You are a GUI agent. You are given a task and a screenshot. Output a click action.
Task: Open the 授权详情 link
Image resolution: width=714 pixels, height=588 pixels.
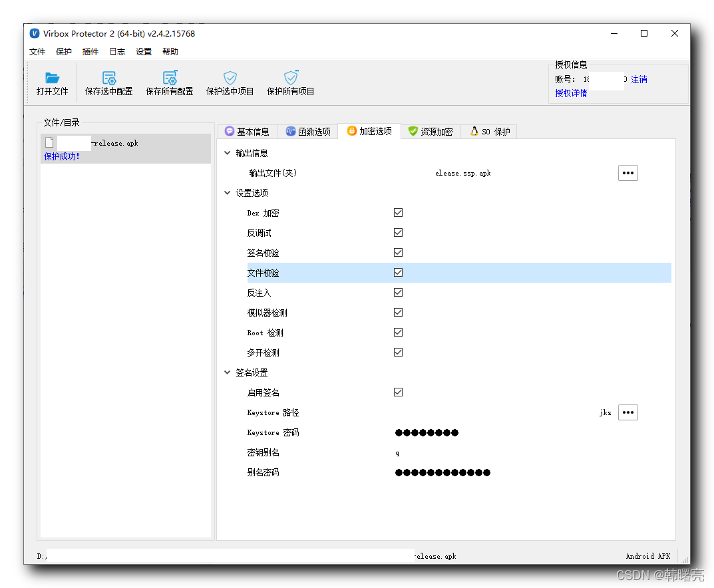tap(571, 93)
